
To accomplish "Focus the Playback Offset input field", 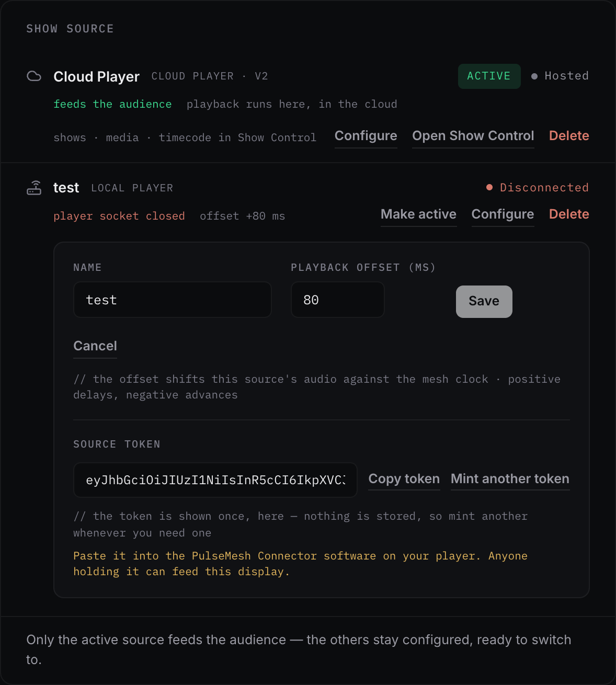I will coord(338,300).
